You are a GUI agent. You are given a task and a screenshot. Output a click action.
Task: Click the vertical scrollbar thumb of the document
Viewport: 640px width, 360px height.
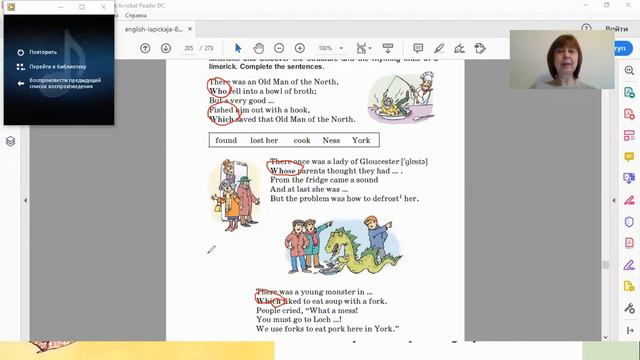[x=606, y=265]
